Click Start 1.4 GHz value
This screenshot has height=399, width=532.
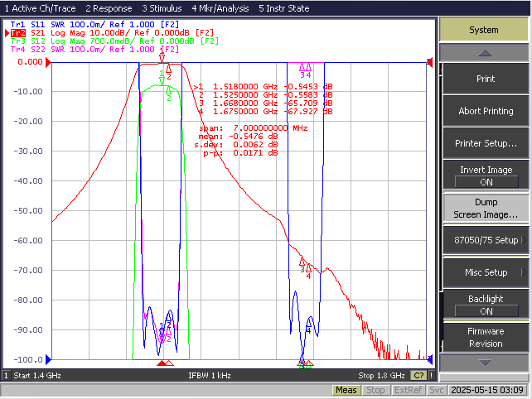(37, 376)
